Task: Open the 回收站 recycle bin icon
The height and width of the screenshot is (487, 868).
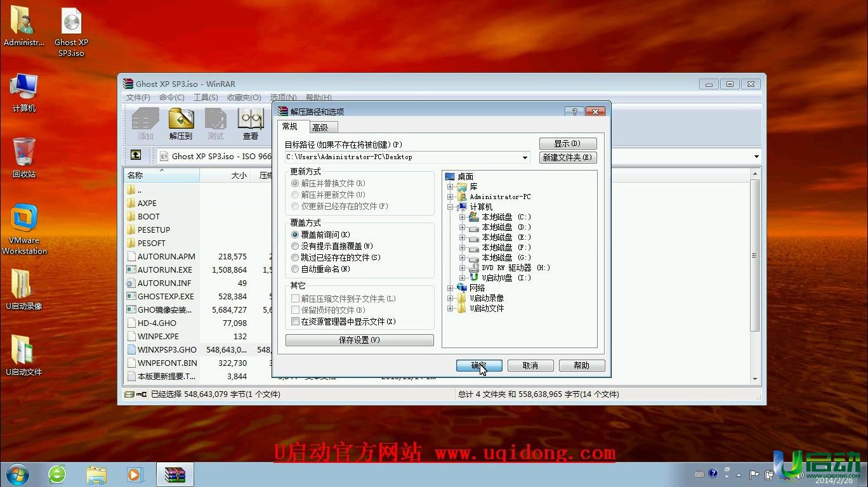Action: (x=24, y=157)
